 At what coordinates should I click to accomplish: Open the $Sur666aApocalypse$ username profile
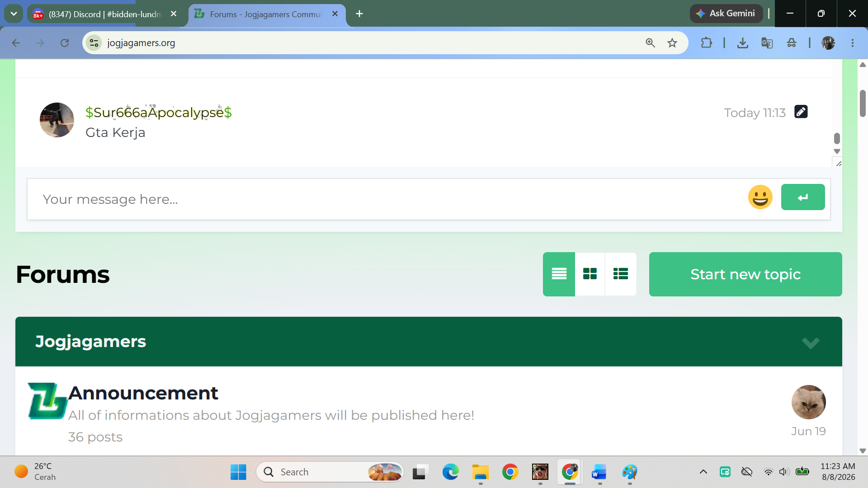[x=159, y=112]
